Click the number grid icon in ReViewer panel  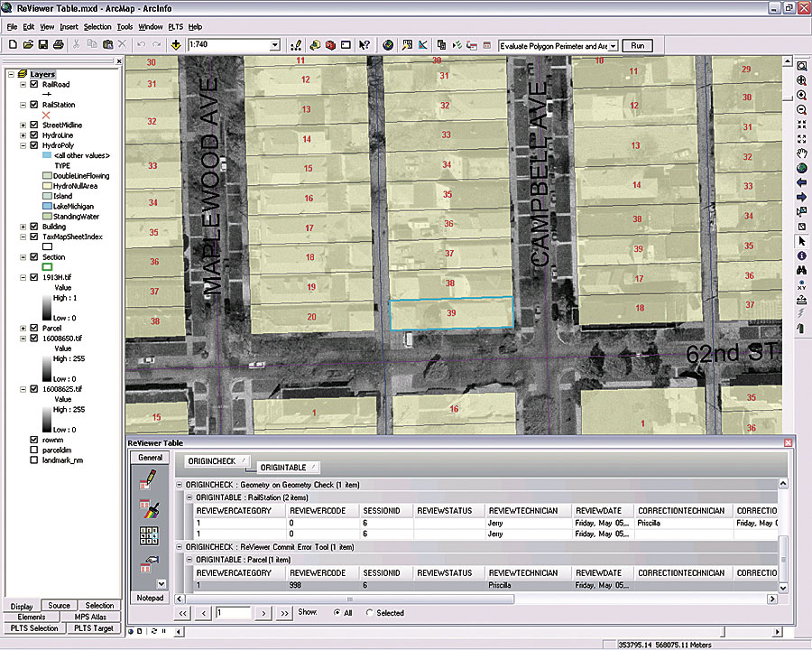point(150,534)
